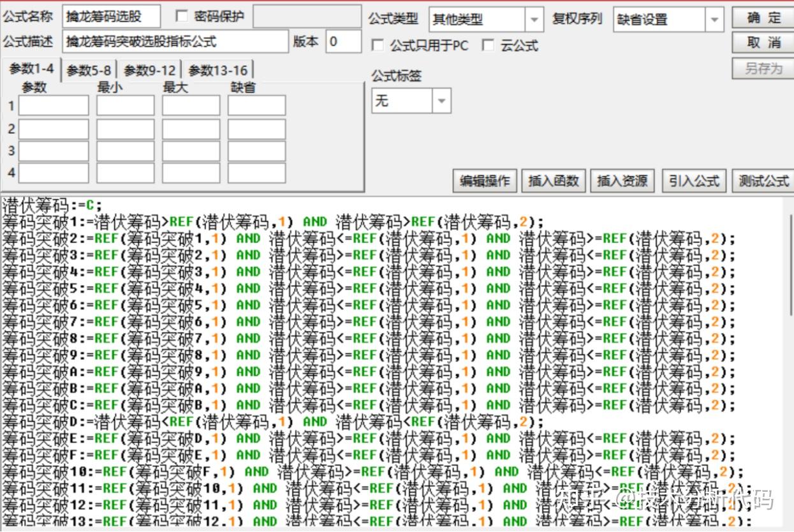Screen dimensions: 794x532
Task: Click the line starting 筹码突破11:=
Action: (x=377, y=488)
